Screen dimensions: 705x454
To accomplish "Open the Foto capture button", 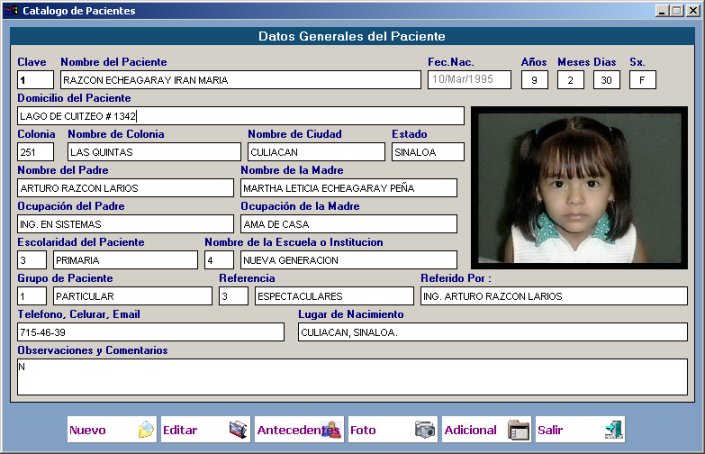I will pyautogui.click(x=393, y=429).
